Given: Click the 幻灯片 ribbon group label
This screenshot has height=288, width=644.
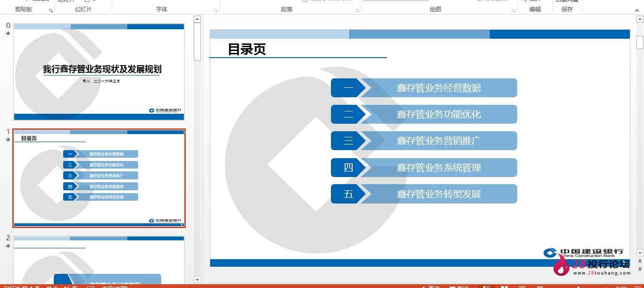Looking at the screenshot, I should pyautogui.click(x=83, y=9).
